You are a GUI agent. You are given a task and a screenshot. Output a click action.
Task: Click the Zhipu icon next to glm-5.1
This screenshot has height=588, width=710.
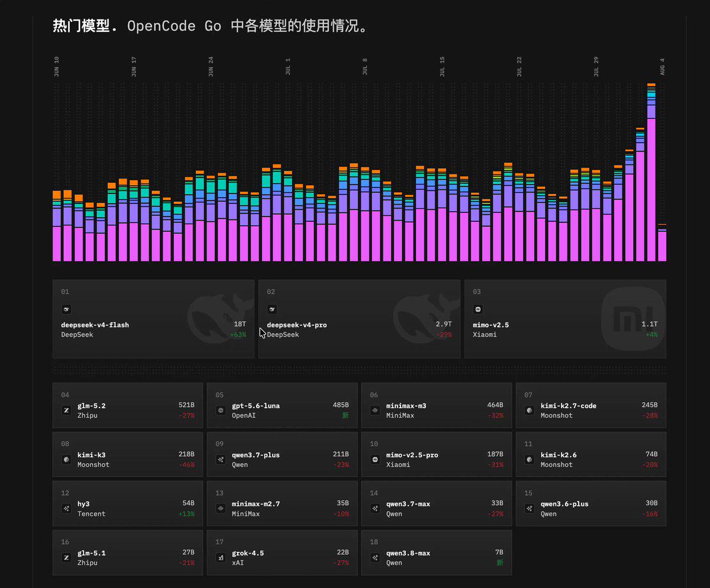(x=66, y=557)
